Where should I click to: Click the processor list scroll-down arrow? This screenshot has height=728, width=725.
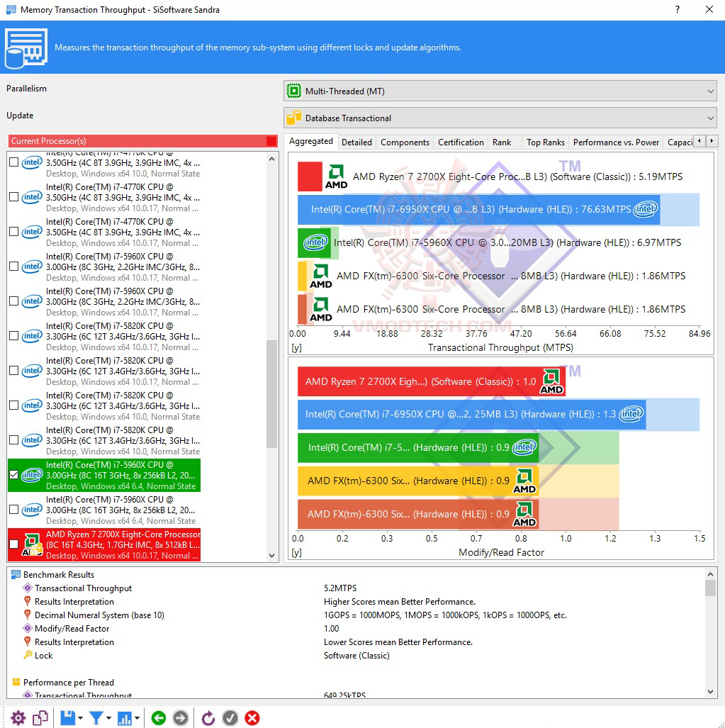[272, 555]
